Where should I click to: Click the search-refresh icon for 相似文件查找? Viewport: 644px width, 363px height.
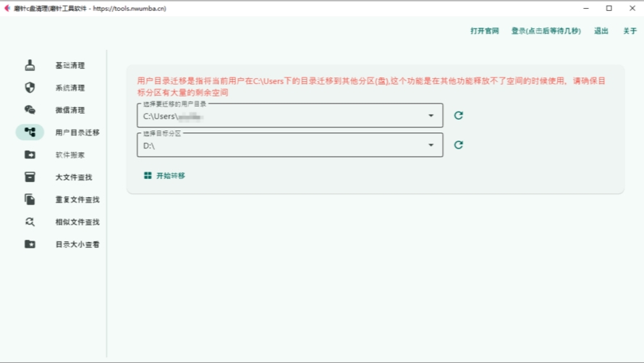30,222
